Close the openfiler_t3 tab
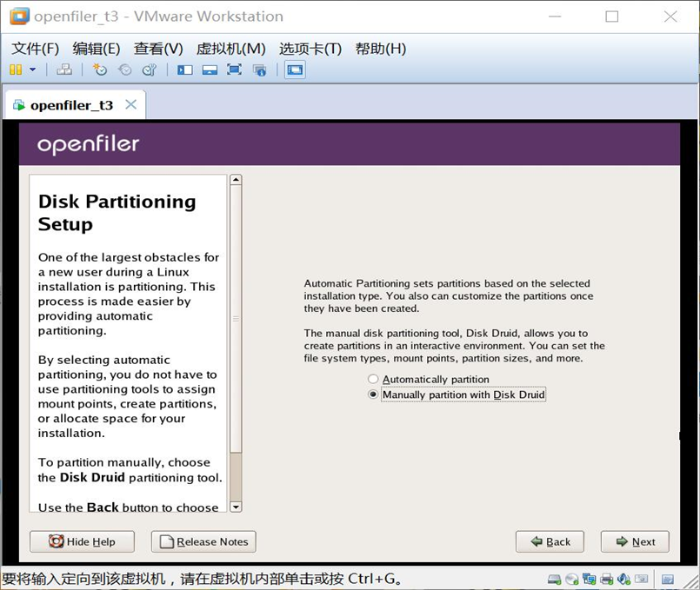The height and width of the screenshot is (590, 700). coord(130,104)
